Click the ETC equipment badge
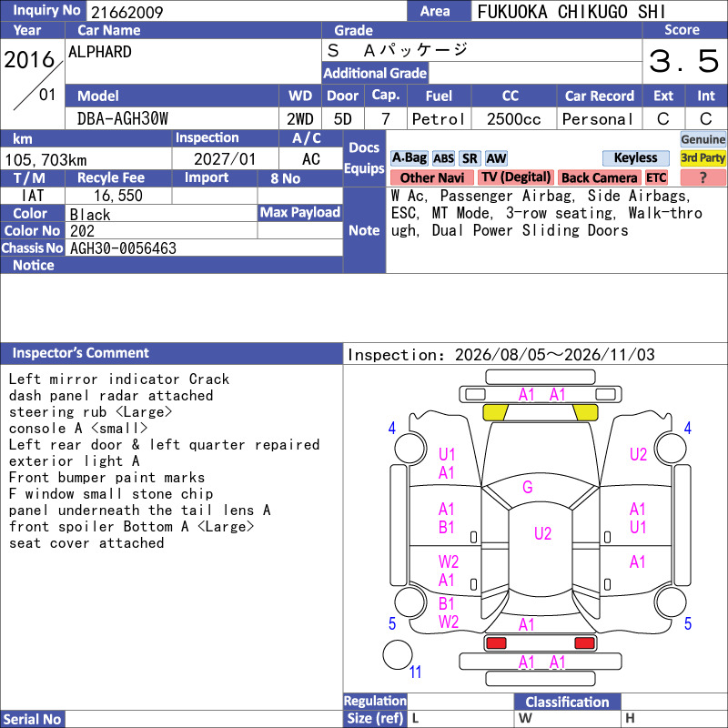 click(x=656, y=177)
